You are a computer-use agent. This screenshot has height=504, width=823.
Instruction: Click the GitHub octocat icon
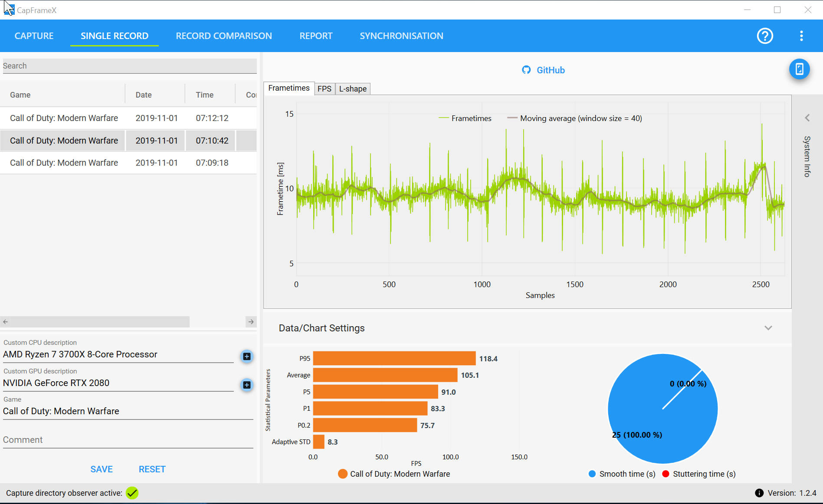(526, 70)
